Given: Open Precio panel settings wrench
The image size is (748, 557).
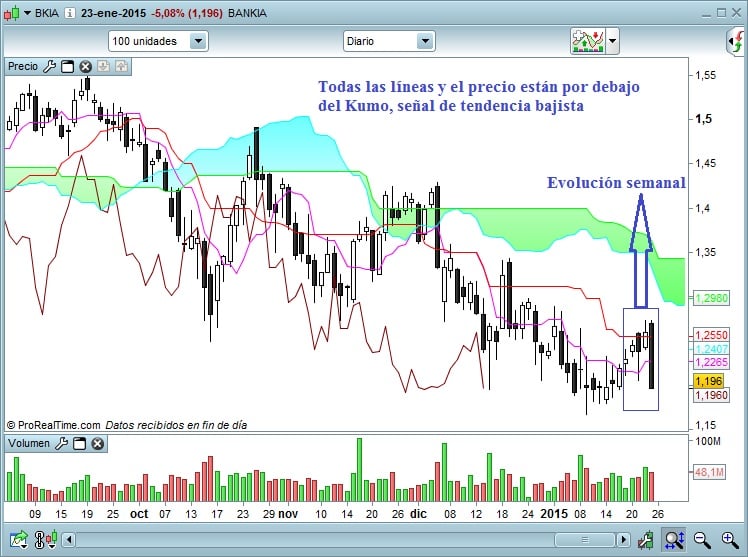Looking at the screenshot, I should (x=49, y=66).
